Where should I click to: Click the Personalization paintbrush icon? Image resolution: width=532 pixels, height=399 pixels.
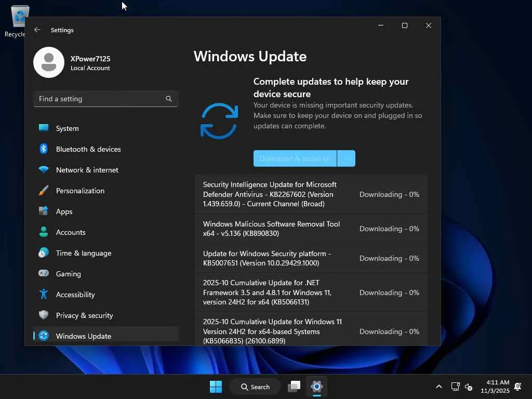pos(44,190)
